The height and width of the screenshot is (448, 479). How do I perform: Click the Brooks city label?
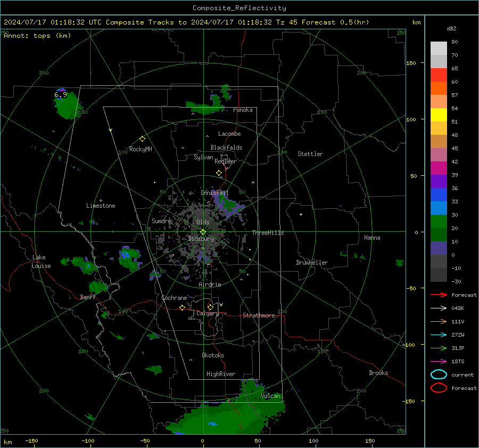(378, 373)
